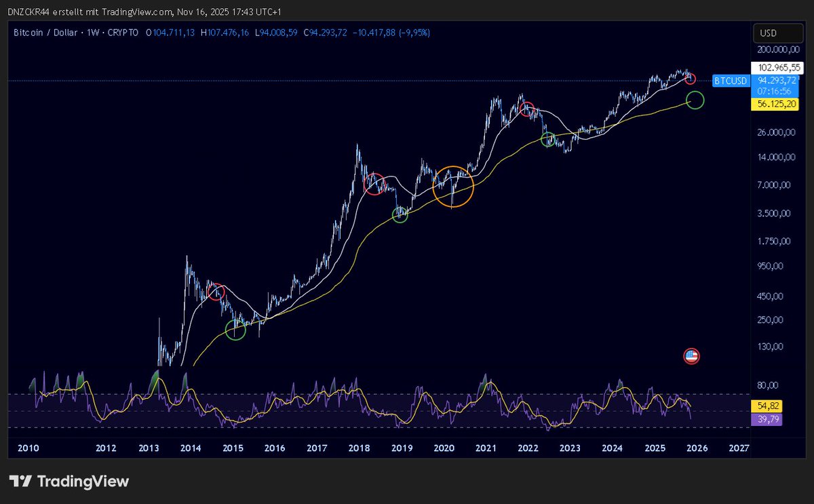This screenshot has width=814, height=504.
Task: Click the TradingView logo
Action: tap(69, 482)
